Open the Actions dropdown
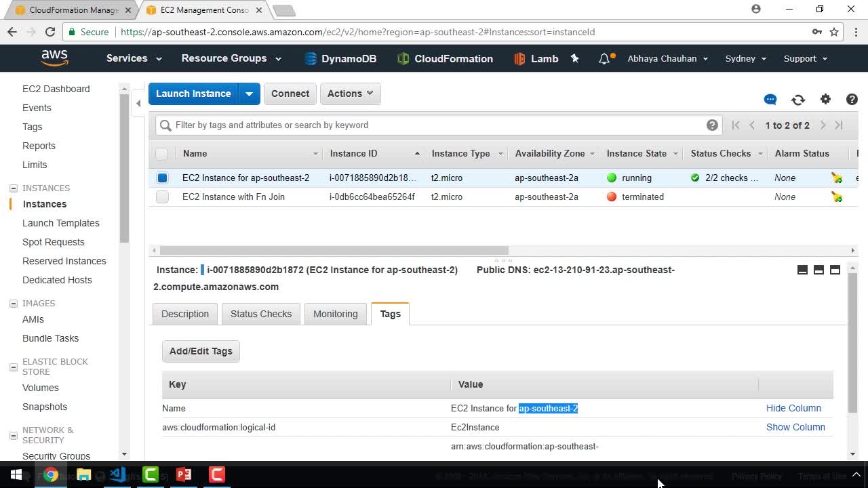868x488 pixels. pyautogui.click(x=350, y=94)
